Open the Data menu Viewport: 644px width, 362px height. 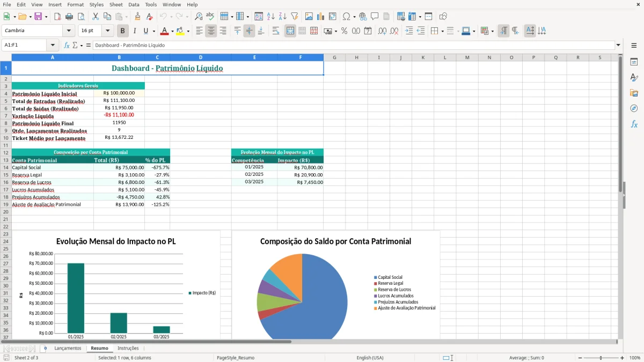(x=134, y=4)
